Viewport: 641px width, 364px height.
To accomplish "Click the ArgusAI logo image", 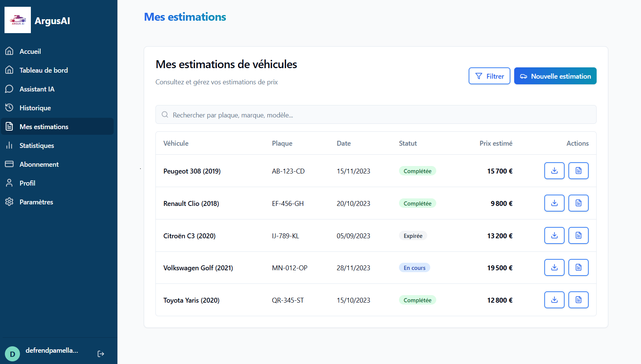I will [18, 20].
